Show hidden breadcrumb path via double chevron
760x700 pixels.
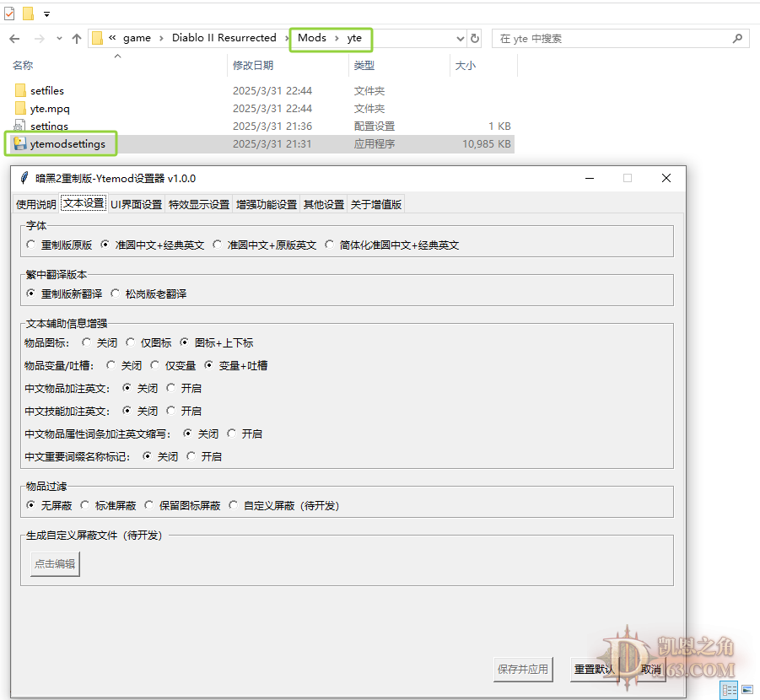[112, 38]
